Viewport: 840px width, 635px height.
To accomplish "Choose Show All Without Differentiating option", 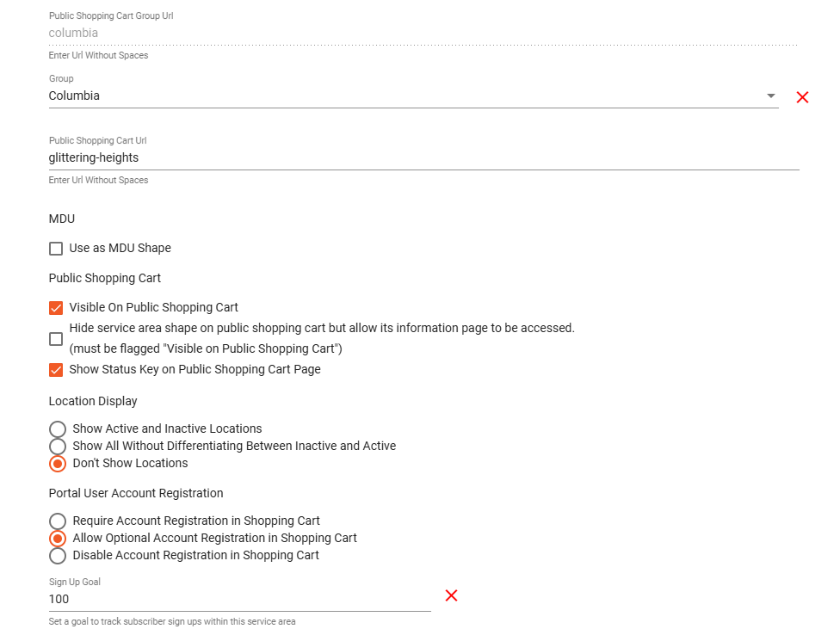I will (58, 446).
